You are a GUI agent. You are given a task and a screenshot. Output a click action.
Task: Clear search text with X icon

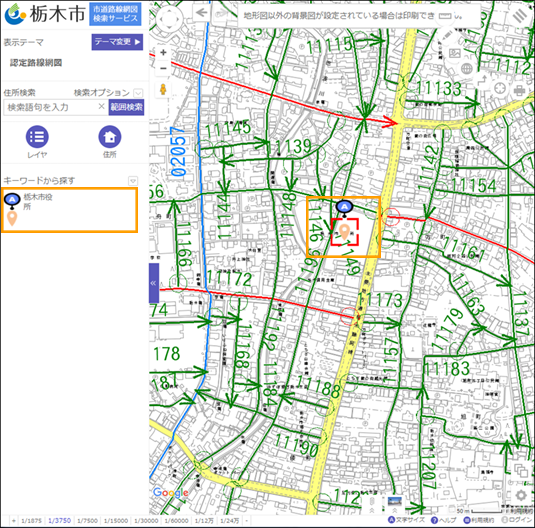[x=101, y=107]
